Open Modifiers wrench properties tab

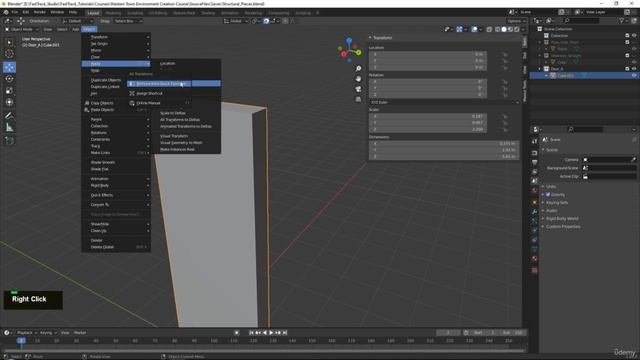(534, 212)
